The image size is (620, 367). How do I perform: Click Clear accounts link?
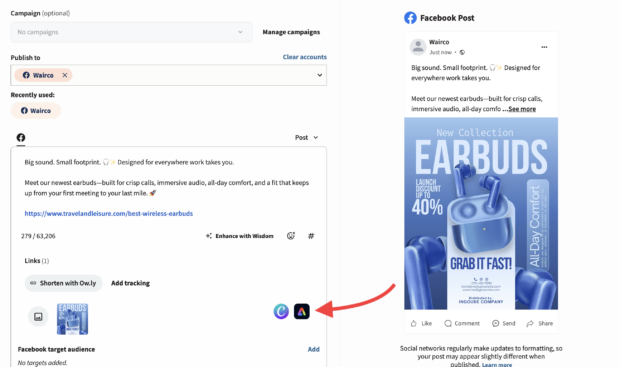(304, 57)
